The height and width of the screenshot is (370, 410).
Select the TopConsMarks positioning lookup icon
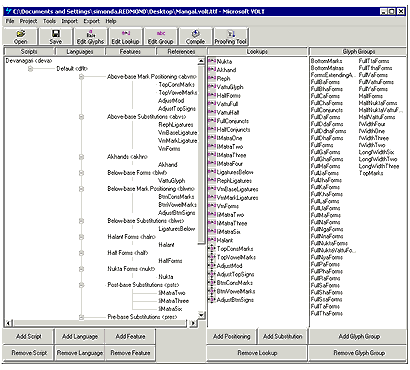point(212,249)
